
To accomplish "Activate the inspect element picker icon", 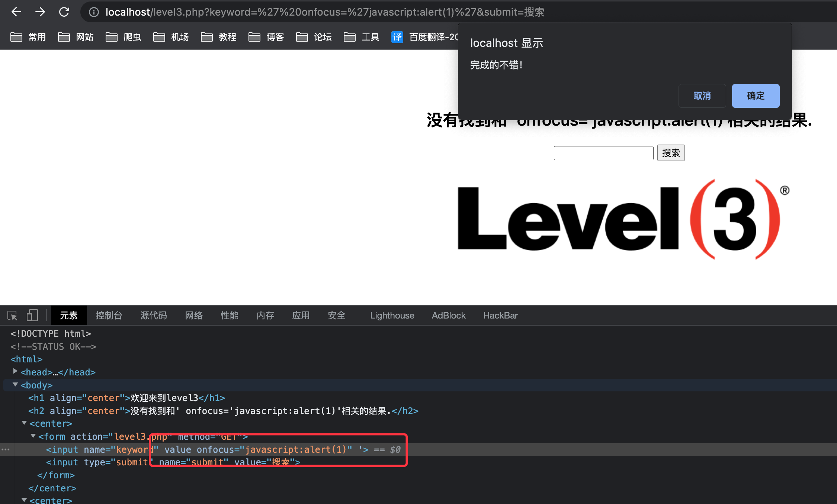I will [12, 316].
